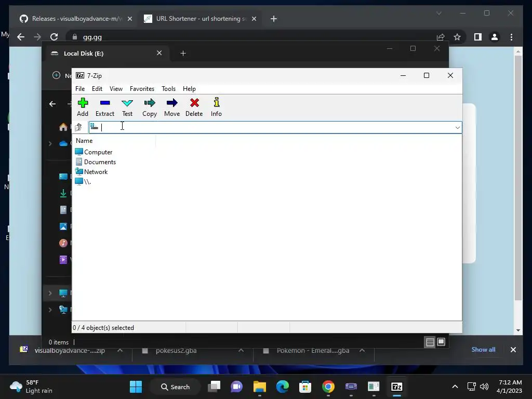The width and height of the screenshot is (532, 399).
Task: Open a new Chrome tab
Action: (274, 19)
